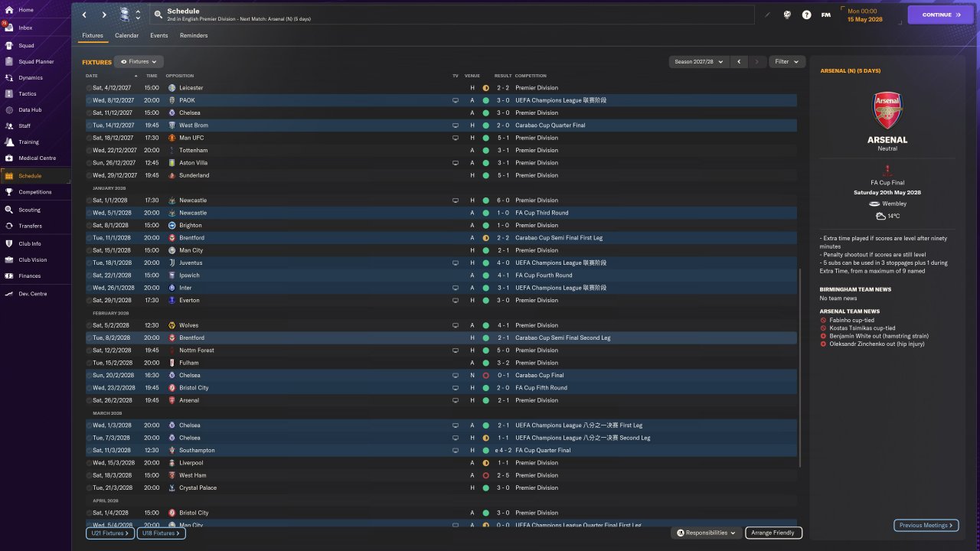Sort by the Opposition column header
Screen dimensions: 980x551
click(x=180, y=76)
